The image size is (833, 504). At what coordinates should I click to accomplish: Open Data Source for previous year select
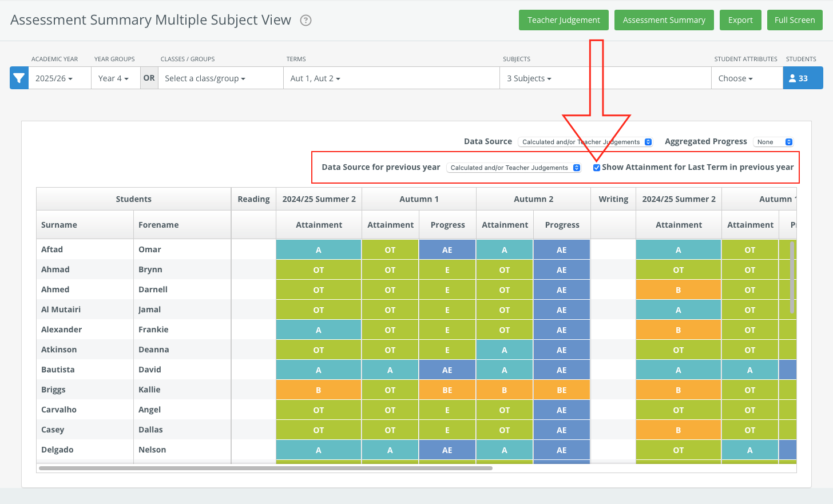514,168
